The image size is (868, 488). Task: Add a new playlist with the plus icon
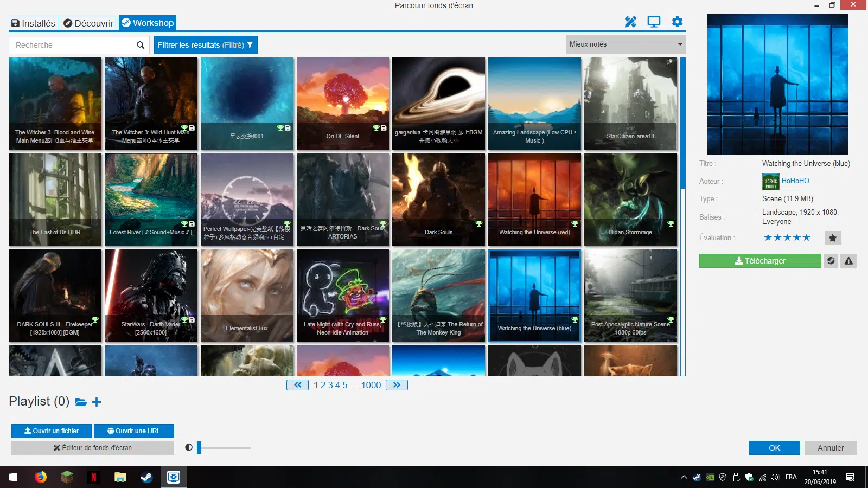tap(97, 402)
